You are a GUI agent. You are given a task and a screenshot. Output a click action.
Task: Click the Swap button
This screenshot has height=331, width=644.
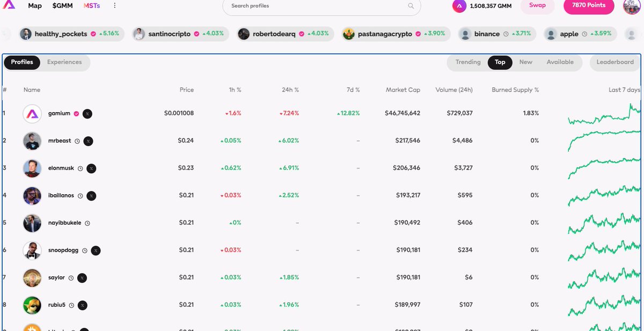coord(538,5)
